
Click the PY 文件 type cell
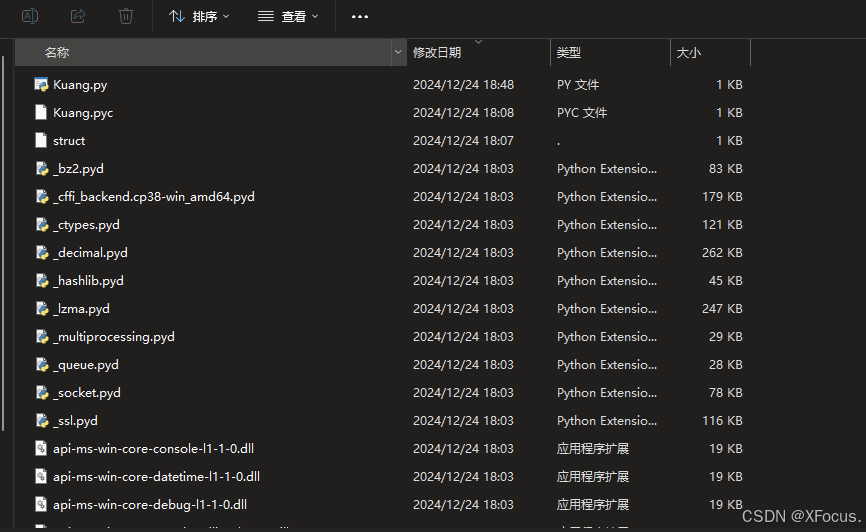[578, 85]
